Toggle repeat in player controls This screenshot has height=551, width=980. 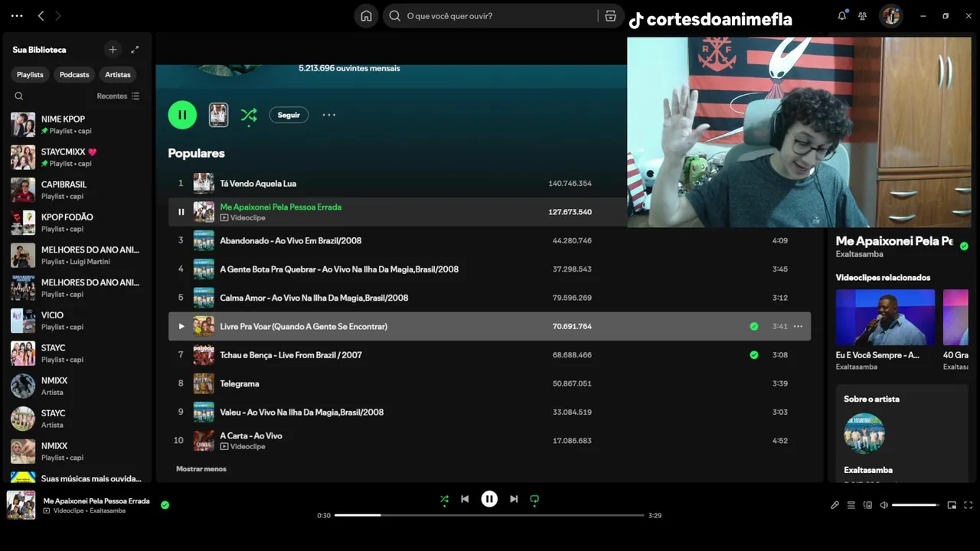(x=534, y=499)
